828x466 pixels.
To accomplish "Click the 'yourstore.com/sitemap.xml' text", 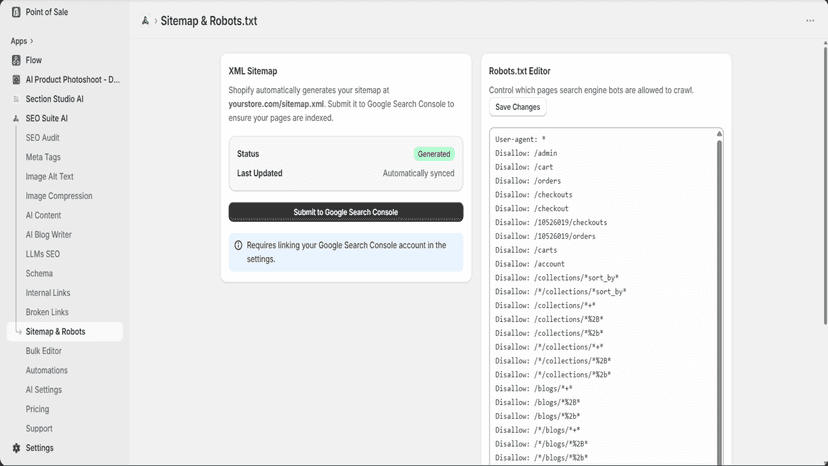I will pos(276,104).
